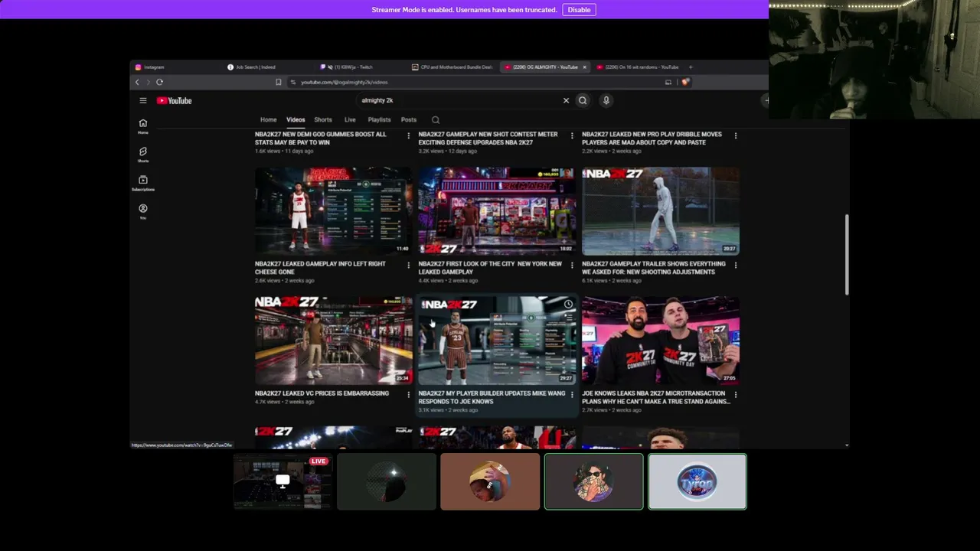980x551 pixels.
Task: Add My Player Builder video to Watch Later
Action: pos(568,305)
